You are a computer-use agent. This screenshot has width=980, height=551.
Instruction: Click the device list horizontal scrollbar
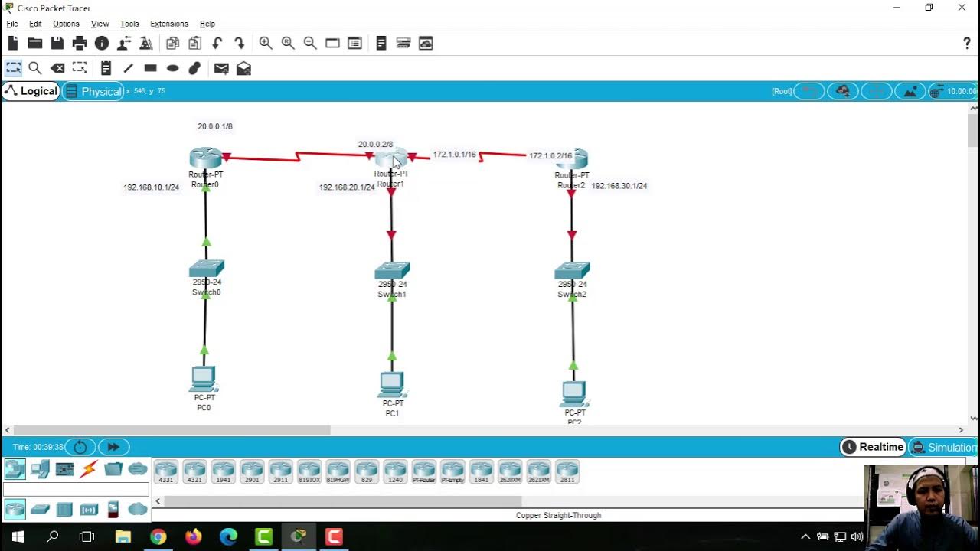coord(342,501)
